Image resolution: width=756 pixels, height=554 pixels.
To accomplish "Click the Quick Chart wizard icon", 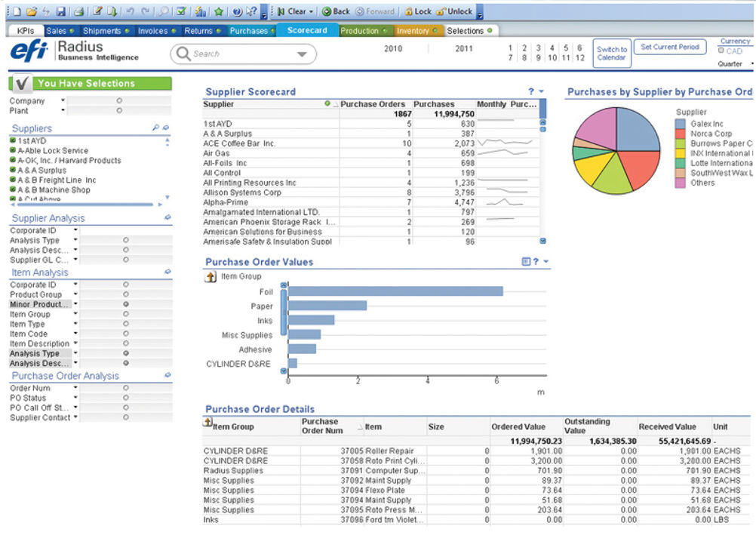I will (200, 11).
